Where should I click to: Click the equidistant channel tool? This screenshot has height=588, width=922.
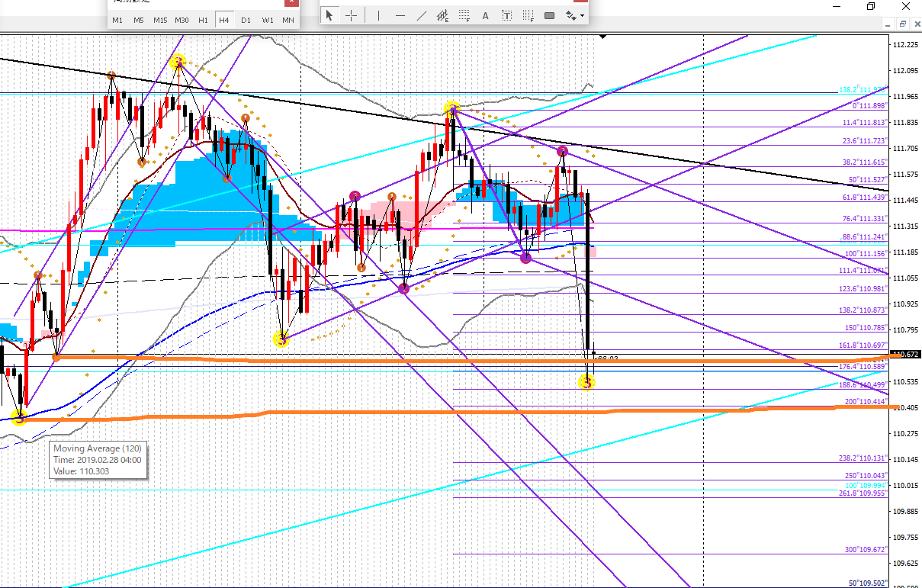[442, 15]
